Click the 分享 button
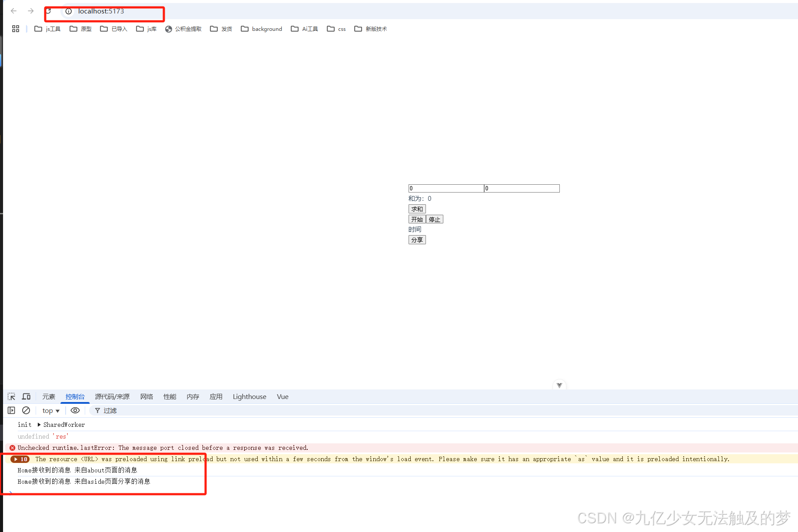 pyautogui.click(x=417, y=240)
